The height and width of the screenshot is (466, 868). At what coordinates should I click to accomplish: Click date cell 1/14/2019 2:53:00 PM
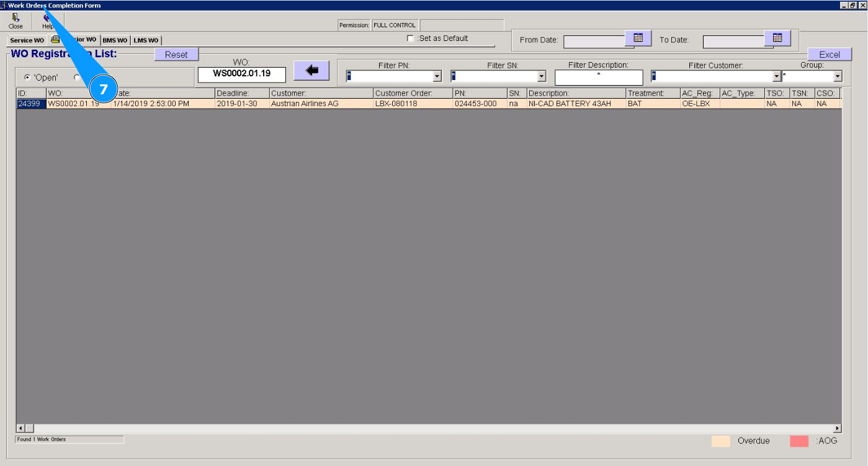click(x=163, y=104)
